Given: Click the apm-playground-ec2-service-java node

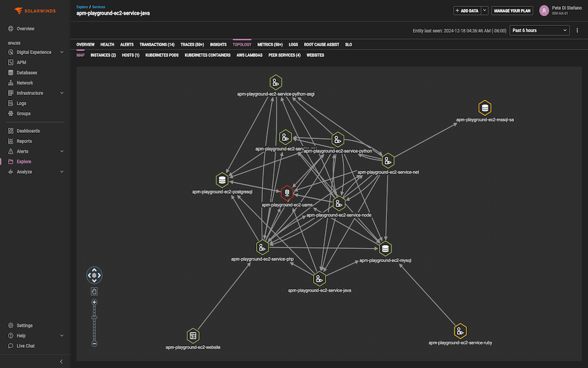Looking at the screenshot, I should point(319,278).
